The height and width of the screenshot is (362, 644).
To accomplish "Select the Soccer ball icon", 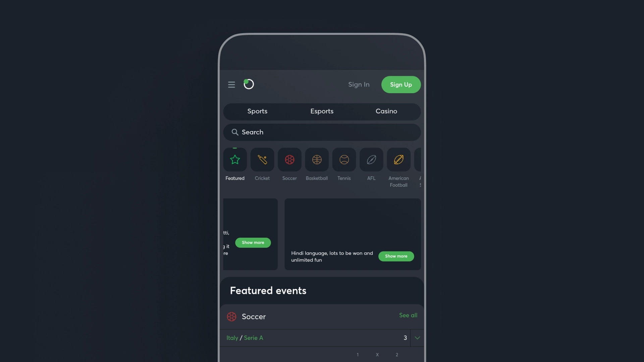I will click(x=289, y=160).
